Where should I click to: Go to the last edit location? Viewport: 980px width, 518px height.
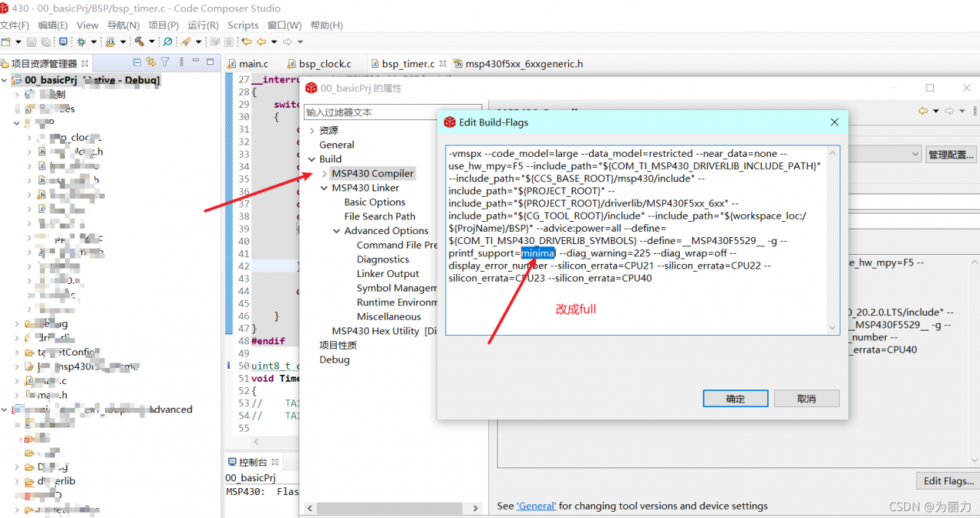(x=247, y=41)
